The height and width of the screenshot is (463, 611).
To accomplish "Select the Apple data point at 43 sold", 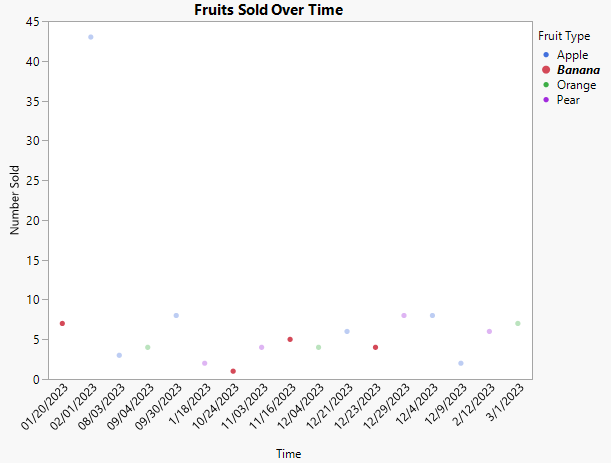I will click(x=91, y=37).
